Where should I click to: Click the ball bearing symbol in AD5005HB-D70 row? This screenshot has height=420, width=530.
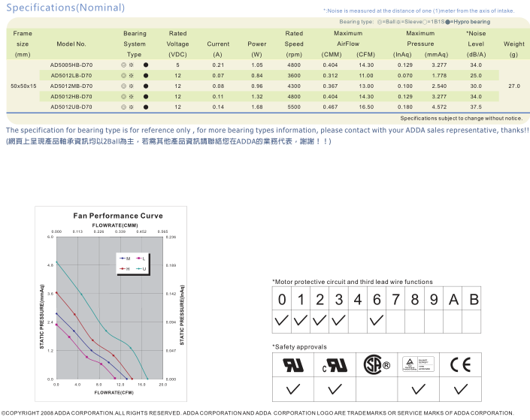[x=123, y=65]
